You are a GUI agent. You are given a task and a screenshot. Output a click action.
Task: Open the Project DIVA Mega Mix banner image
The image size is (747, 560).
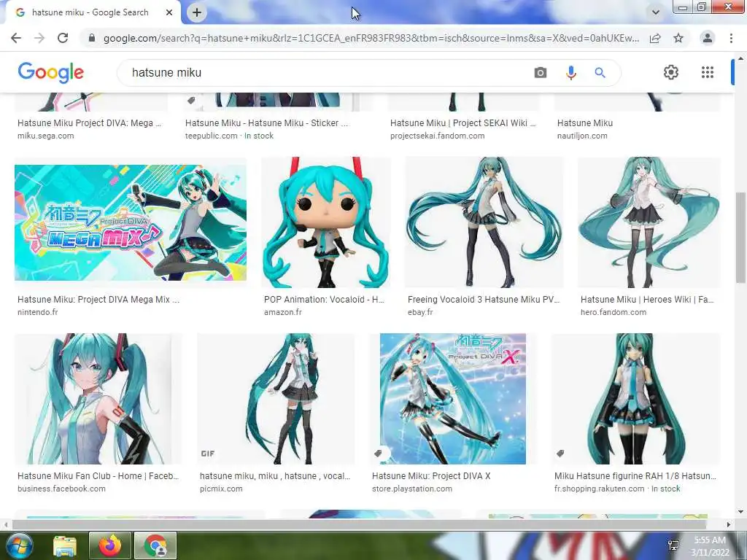[x=131, y=223]
